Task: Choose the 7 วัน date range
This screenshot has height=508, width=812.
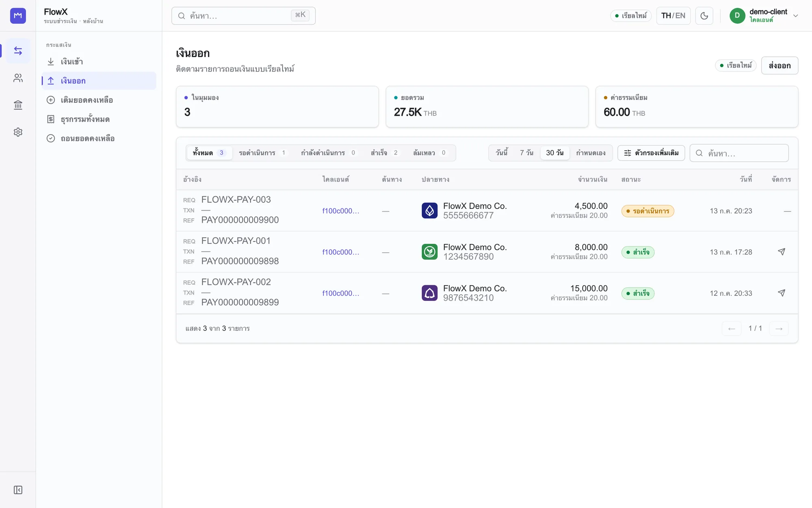Action: 527,153
